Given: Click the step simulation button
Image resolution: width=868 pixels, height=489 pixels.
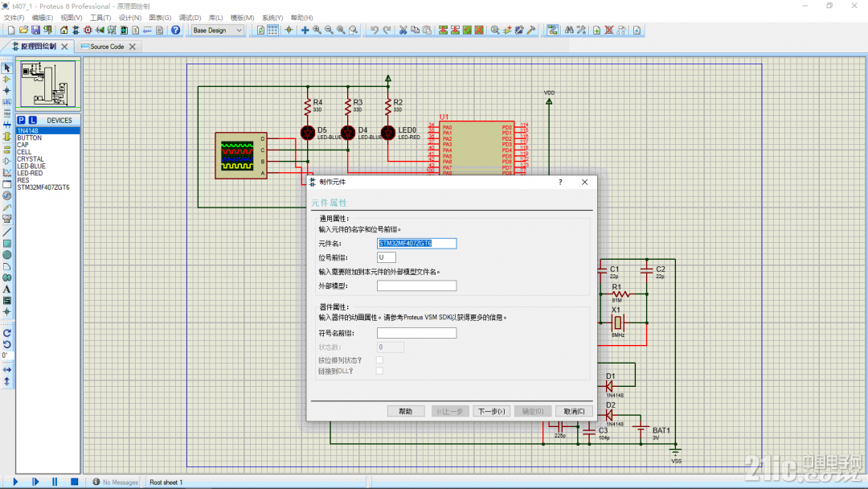Looking at the screenshot, I should (35, 482).
